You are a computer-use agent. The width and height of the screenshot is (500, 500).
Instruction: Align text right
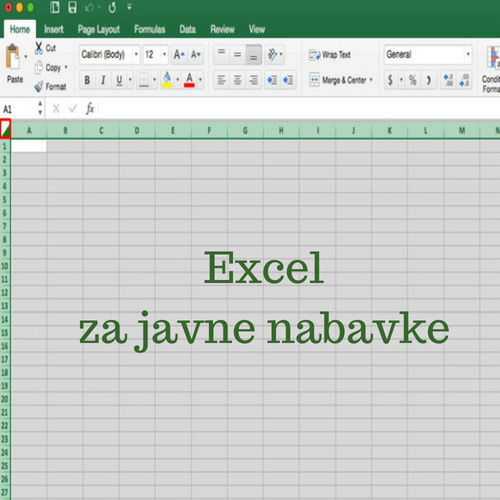tap(253, 80)
